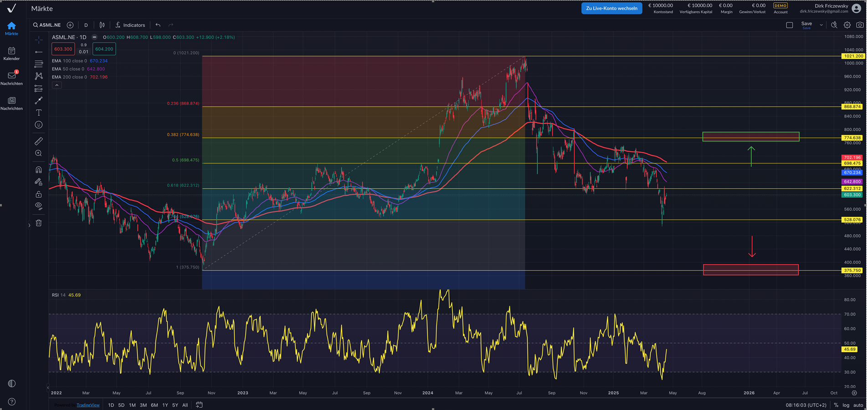Open chart settings gear icon
The width and height of the screenshot is (868, 410).
pos(847,25)
